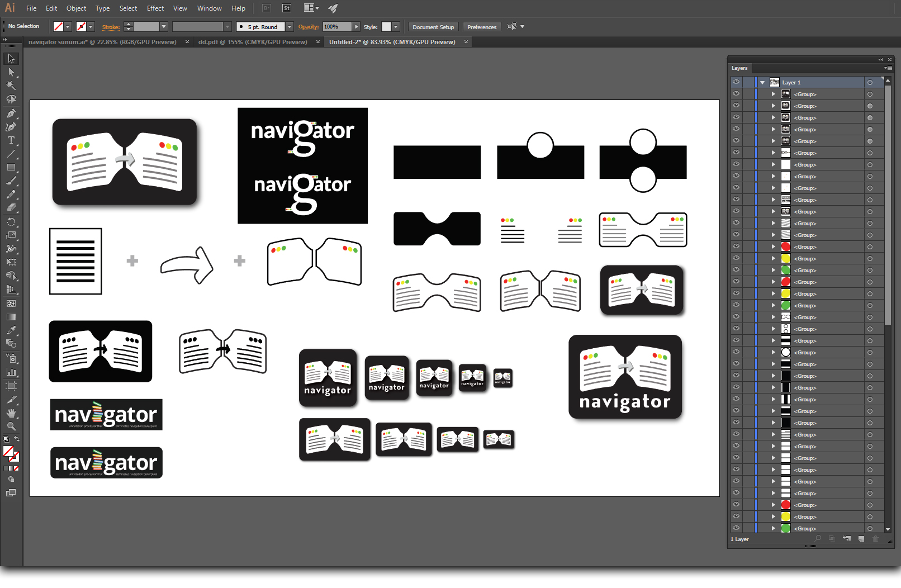901x588 pixels.
Task: Select the Selection tool (black arrow)
Action: (x=11, y=59)
